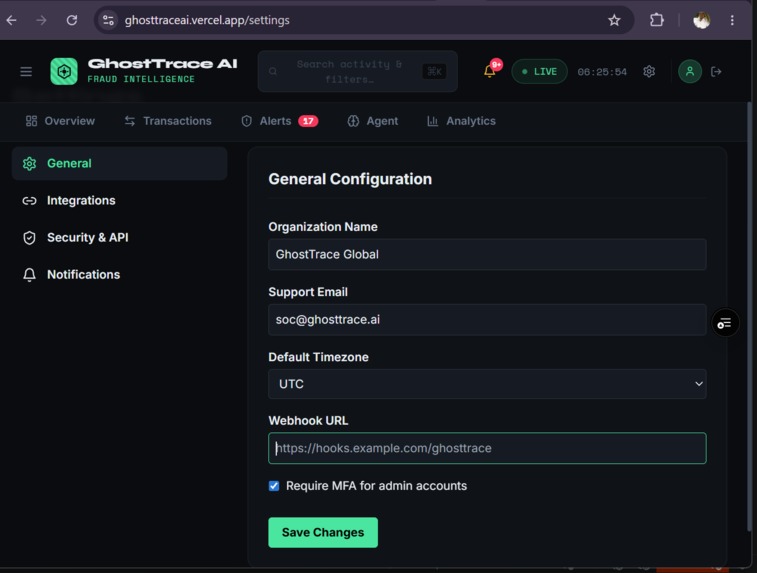Go back with browser back arrow
This screenshot has width=757, height=573.
pyautogui.click(x=12, y=20)
